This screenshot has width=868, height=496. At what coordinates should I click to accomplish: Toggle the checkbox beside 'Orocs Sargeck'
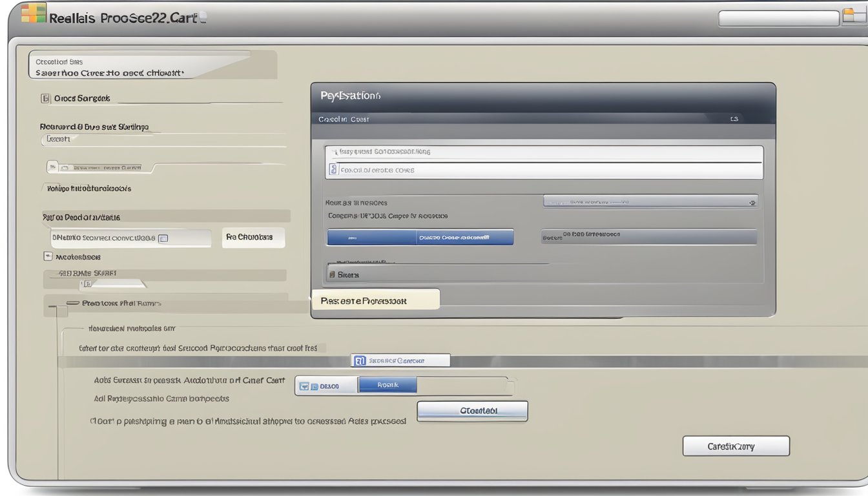(x=45, y=99)
